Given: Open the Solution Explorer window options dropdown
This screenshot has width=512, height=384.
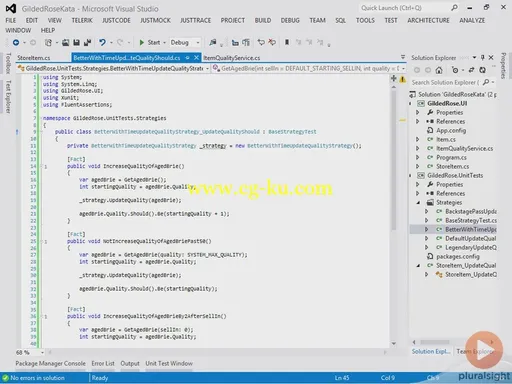Looking at the screenshot, I should pos(474,58).
